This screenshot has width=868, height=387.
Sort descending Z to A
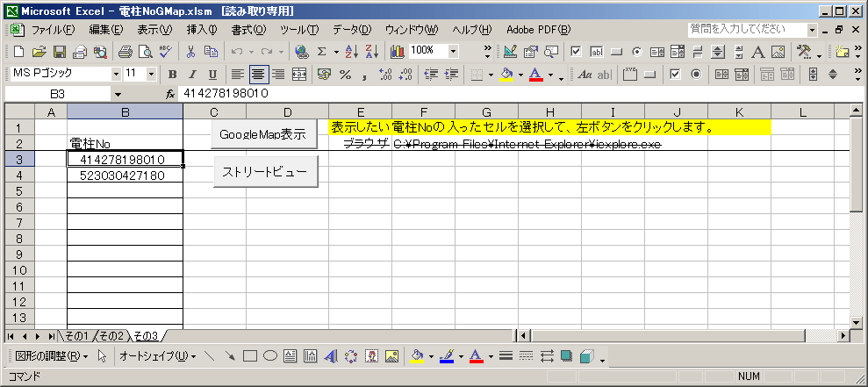(x=372, y=52)
